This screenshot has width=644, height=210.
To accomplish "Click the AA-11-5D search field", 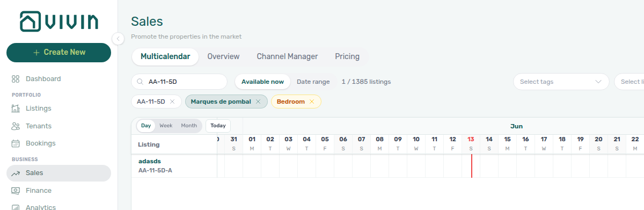I will click(x=179, y=82).
